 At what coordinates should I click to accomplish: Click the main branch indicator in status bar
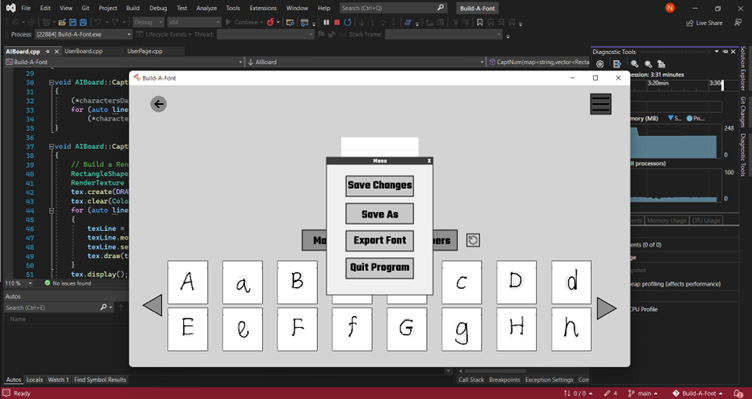tap(644, 393)
